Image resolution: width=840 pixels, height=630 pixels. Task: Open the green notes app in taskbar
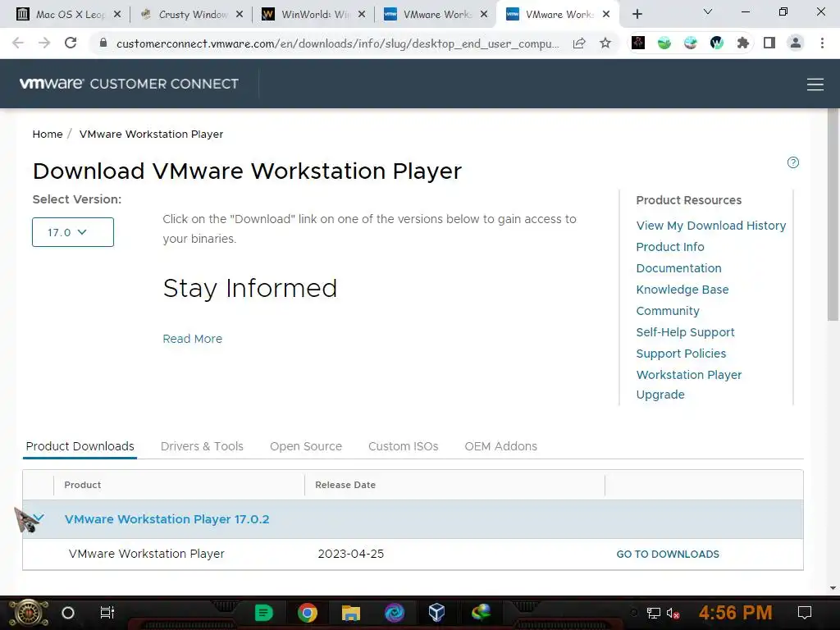coord(263,612)
